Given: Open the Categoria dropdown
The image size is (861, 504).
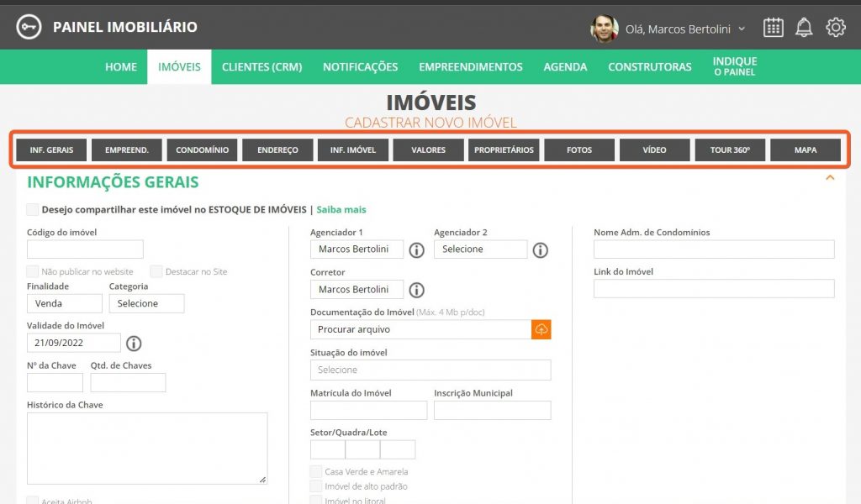Looking at the screenshot, I should tap(146, 303).
